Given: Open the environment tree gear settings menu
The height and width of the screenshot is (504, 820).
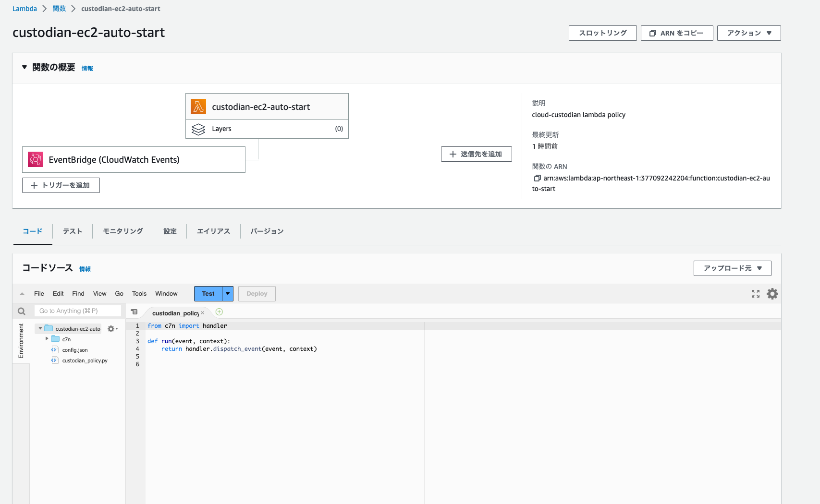Looking at the screenshot, I should coord(112,329).
